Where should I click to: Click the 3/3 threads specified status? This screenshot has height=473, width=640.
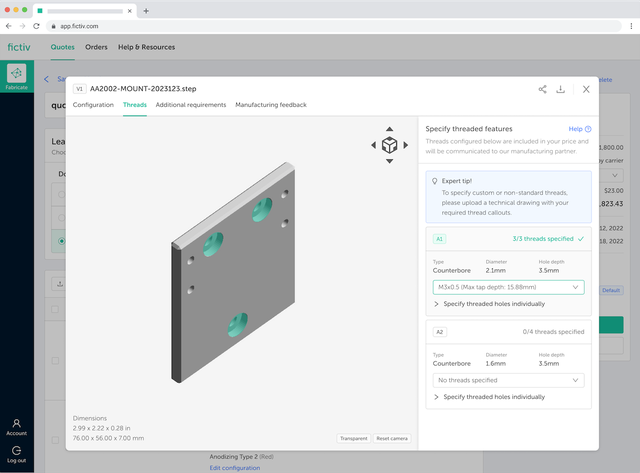pyautogui.click(x=548, y=239)
